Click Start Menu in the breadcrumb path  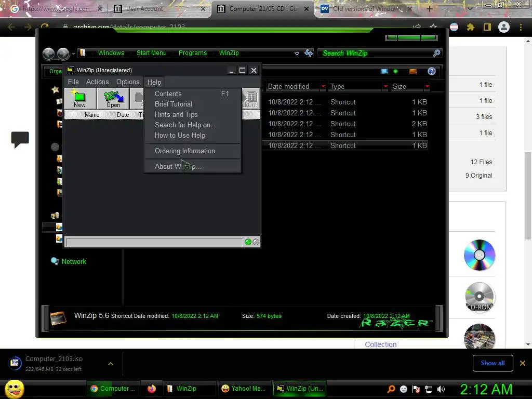(x=151, y=53)
